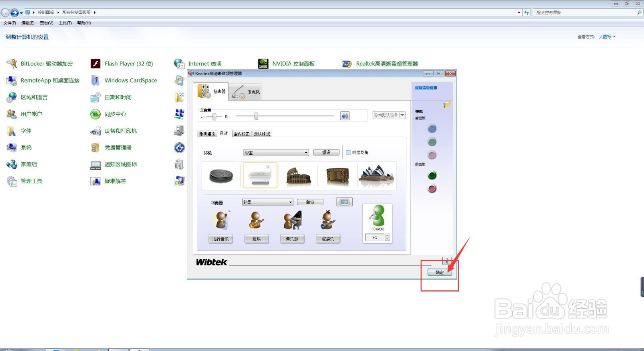
Task: Open the 查看方式 大图标 dropdown
Action: point(607,37)
